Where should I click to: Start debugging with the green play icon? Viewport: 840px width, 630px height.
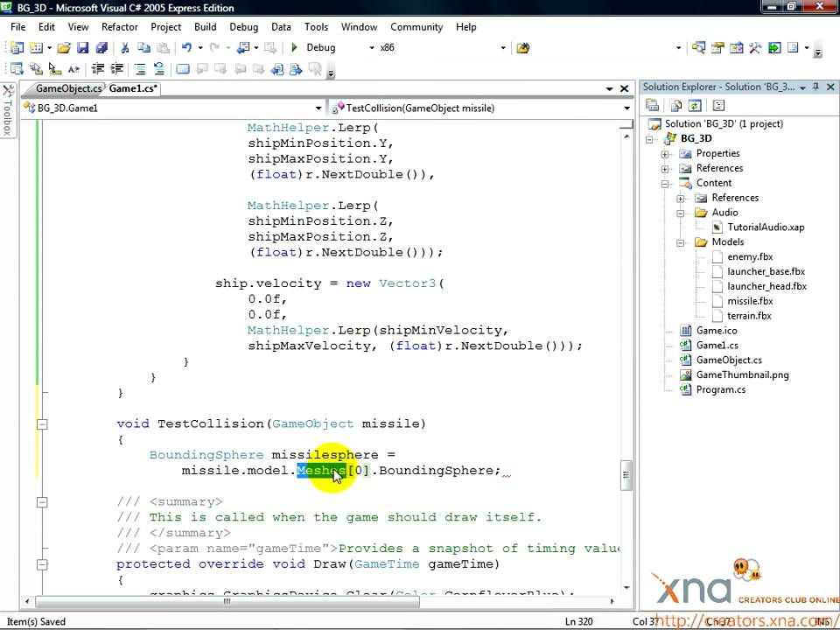(294, 47)
